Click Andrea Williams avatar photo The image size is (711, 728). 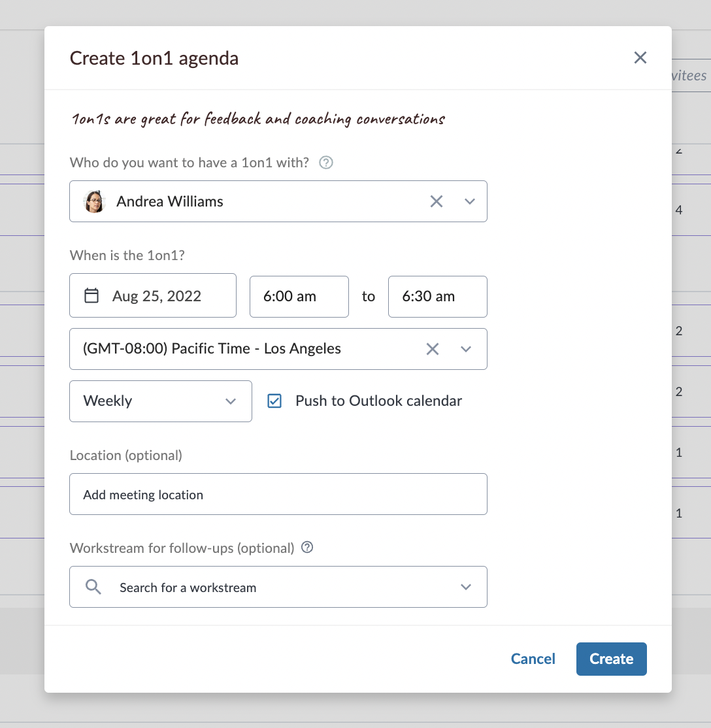click(94, 201)
